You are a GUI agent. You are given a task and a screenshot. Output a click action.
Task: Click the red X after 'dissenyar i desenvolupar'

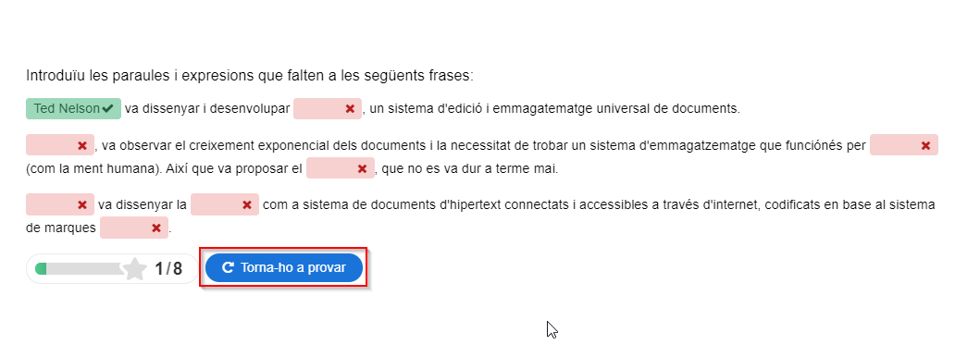point(350,109)
